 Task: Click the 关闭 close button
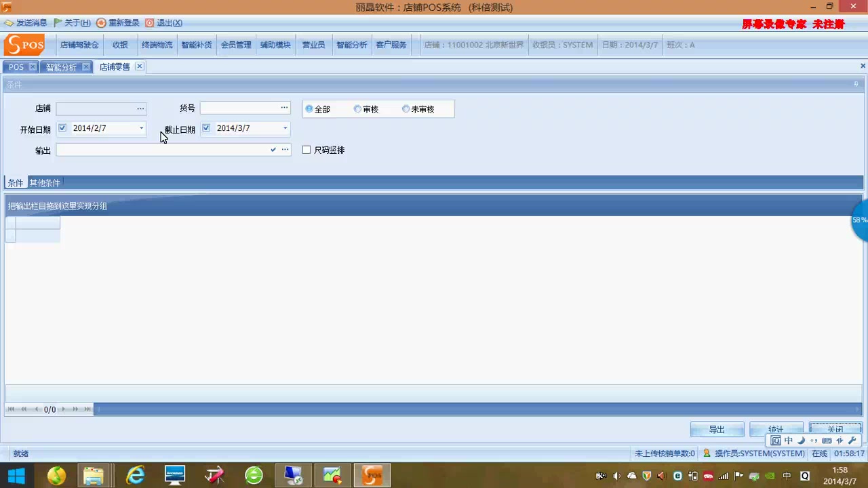pos(835,429)
